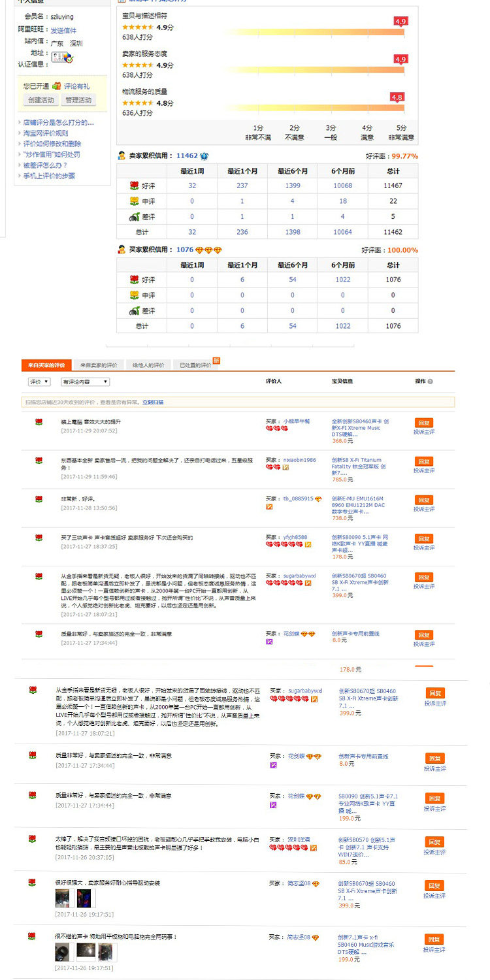Viewport: 490px width, 980px height.
Task: Click the black 差评 flower in seller table
Action: click(134, 216)
